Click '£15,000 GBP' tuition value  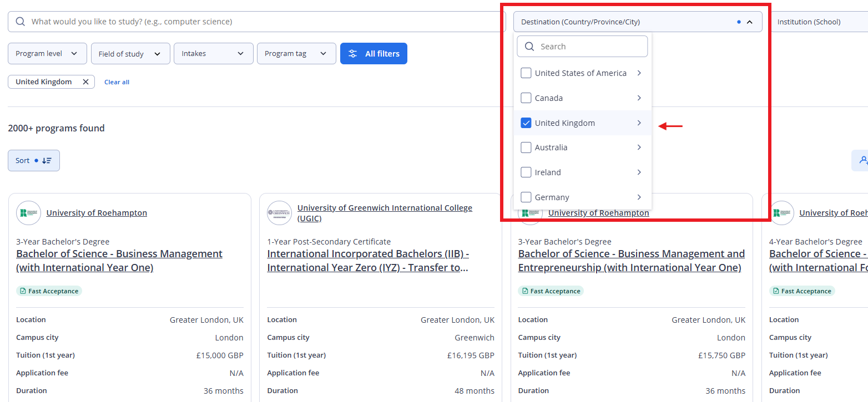click(x=220, y=355)
